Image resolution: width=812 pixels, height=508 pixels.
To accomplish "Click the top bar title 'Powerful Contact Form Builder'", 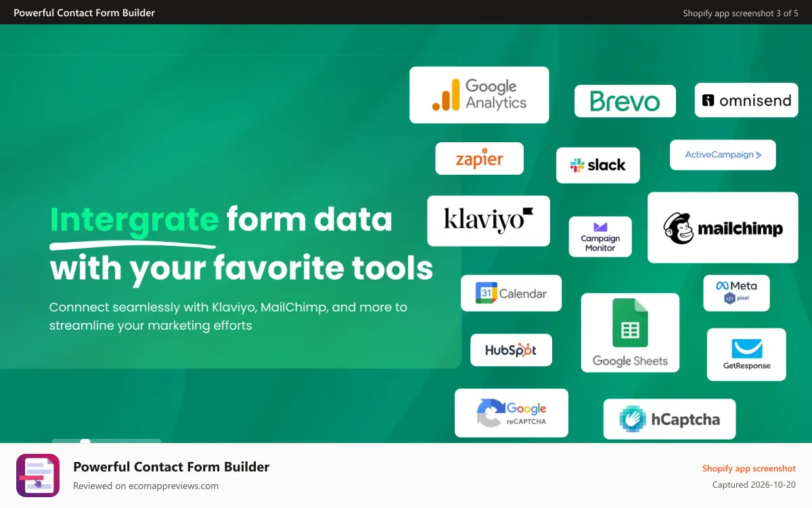I will (84, 13).
